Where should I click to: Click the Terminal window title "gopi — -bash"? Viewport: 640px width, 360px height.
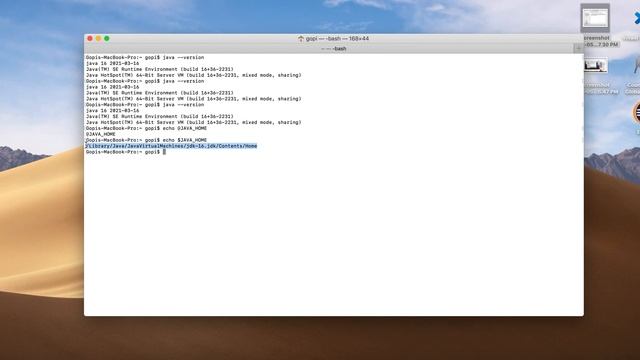pos(338,38)
